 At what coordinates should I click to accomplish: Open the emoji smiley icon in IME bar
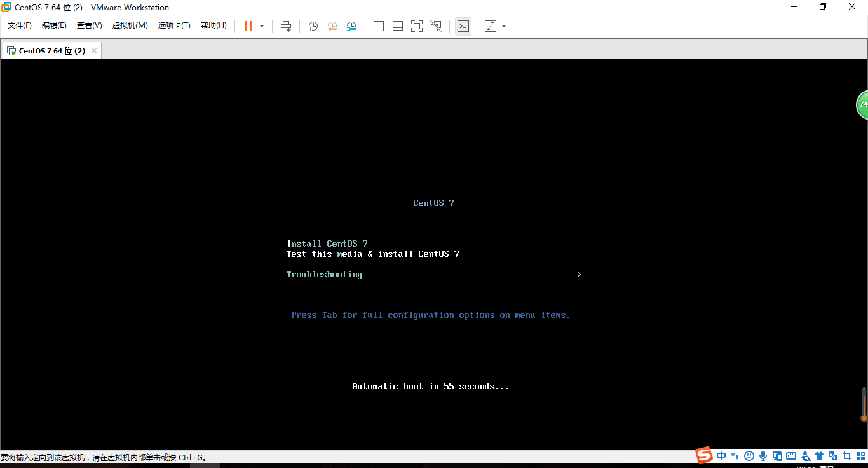tap(749, 456)
